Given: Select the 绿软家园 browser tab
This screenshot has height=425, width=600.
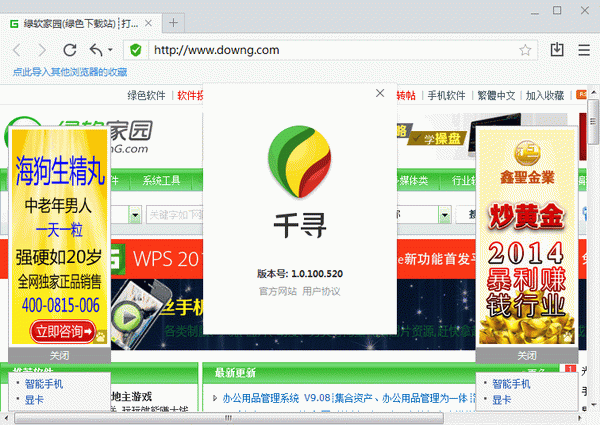Looking at the screenshot, I should pos(80,24).
